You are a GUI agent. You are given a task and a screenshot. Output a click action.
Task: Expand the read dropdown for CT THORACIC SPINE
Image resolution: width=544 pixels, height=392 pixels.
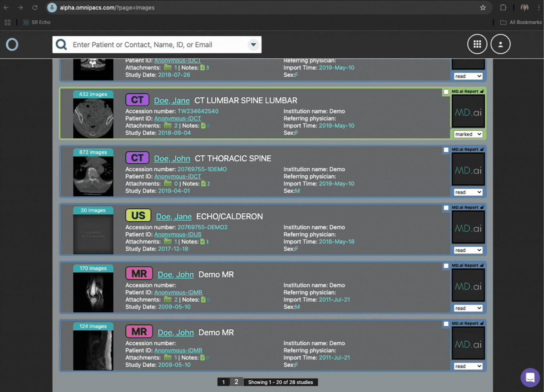click(x=468, y=192)
